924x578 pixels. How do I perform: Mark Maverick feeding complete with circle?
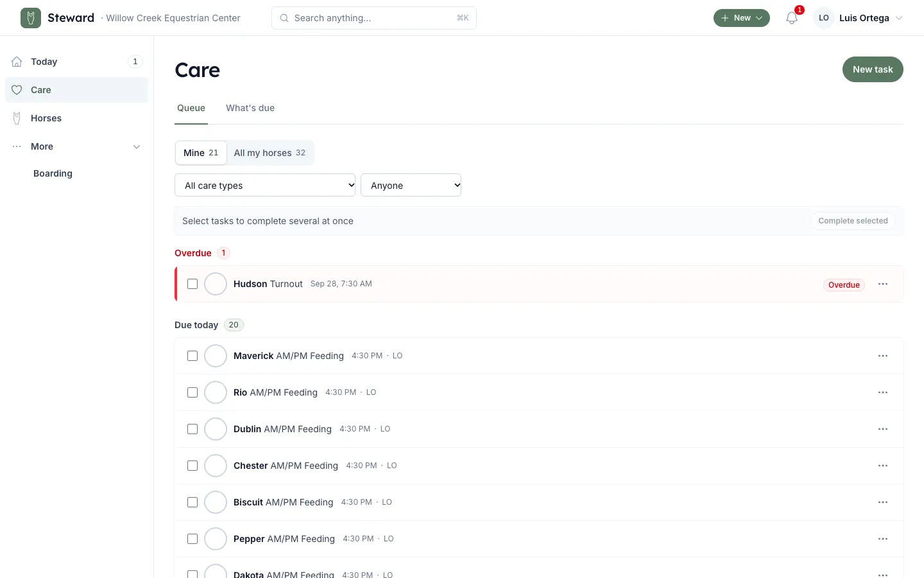click(216, 356)
